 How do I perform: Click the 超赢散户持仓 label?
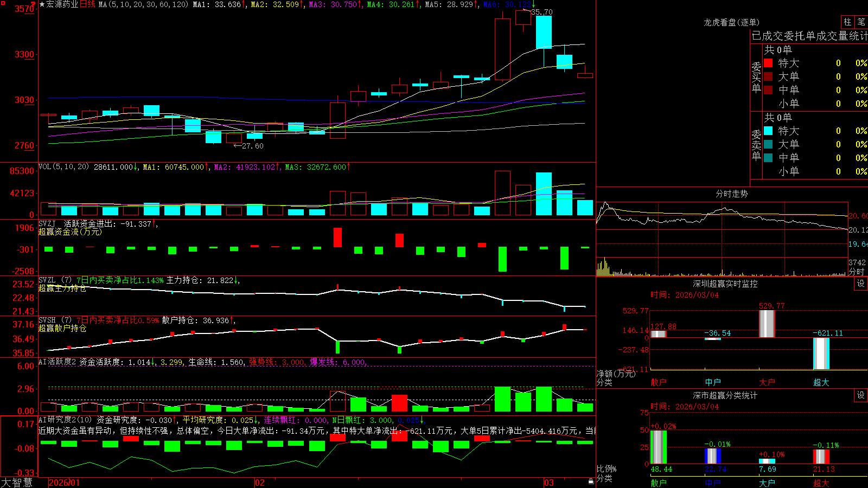click(62, 328)
